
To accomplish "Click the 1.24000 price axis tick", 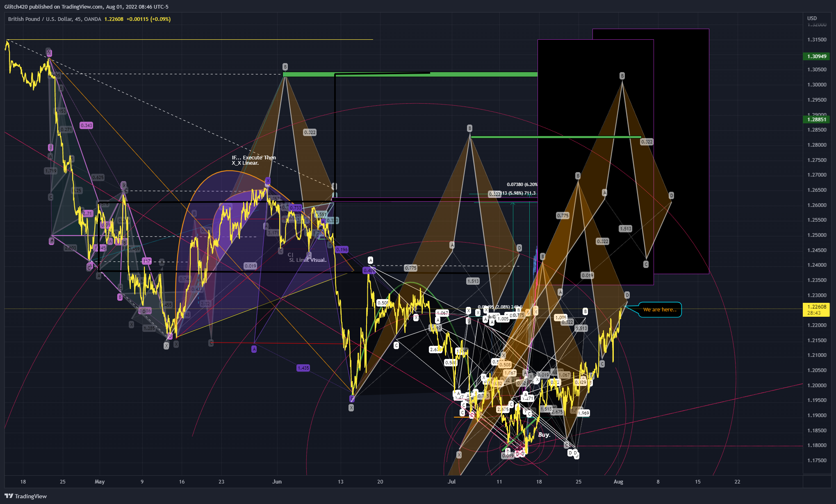I will pyautogui.click(x=816, y=265).
